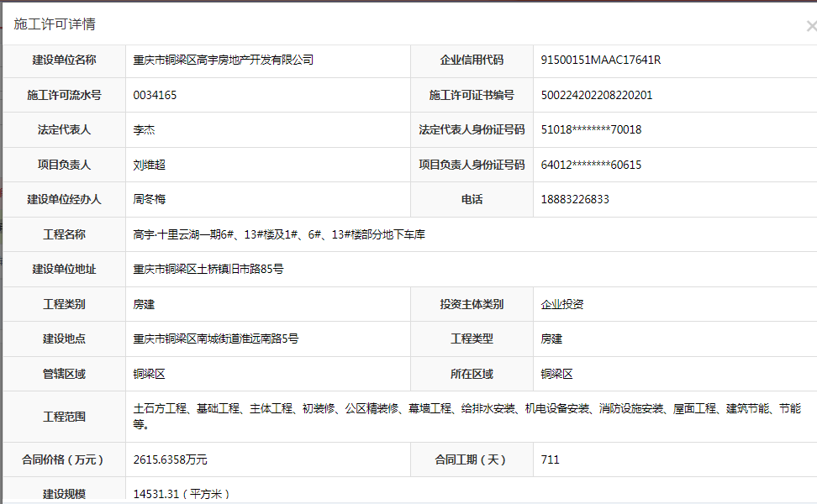Select the 高宇·十里云湖一期 project name text
This screenshot has height=504, width=817.
279,234
